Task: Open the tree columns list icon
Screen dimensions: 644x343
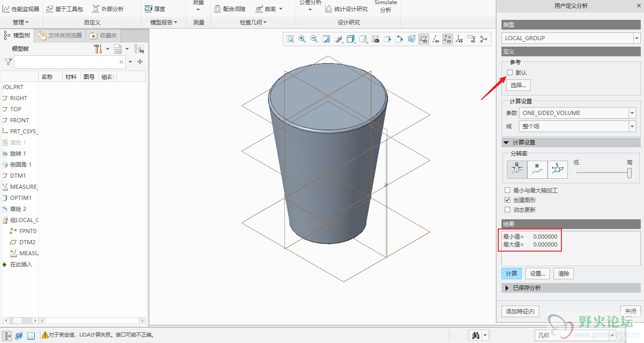Action: 118,49
